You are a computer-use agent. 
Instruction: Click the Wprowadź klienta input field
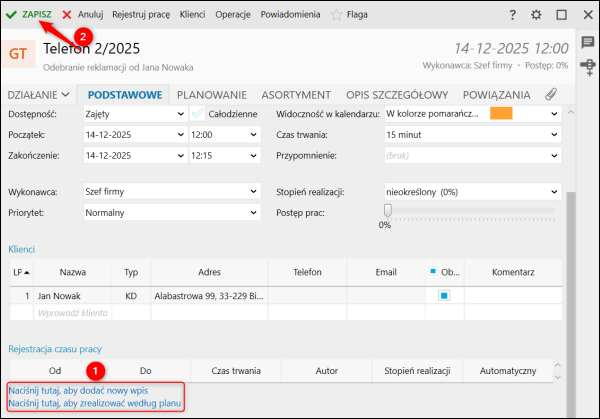[x=70, y=314]
